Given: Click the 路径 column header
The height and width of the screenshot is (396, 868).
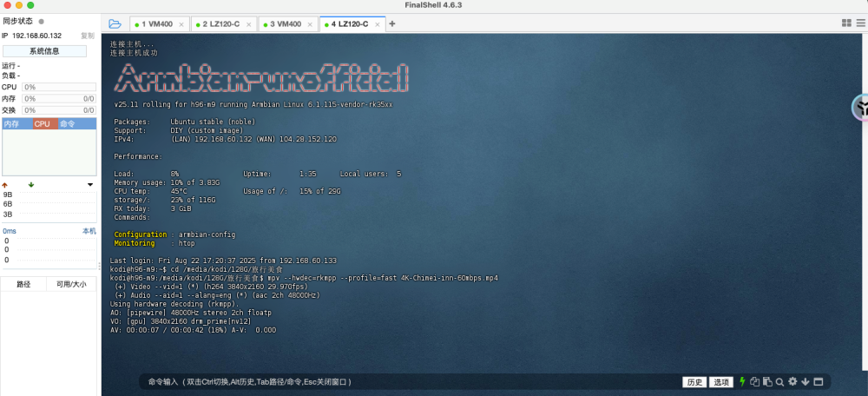Looking at the screenshot, I should pos(23,284).
